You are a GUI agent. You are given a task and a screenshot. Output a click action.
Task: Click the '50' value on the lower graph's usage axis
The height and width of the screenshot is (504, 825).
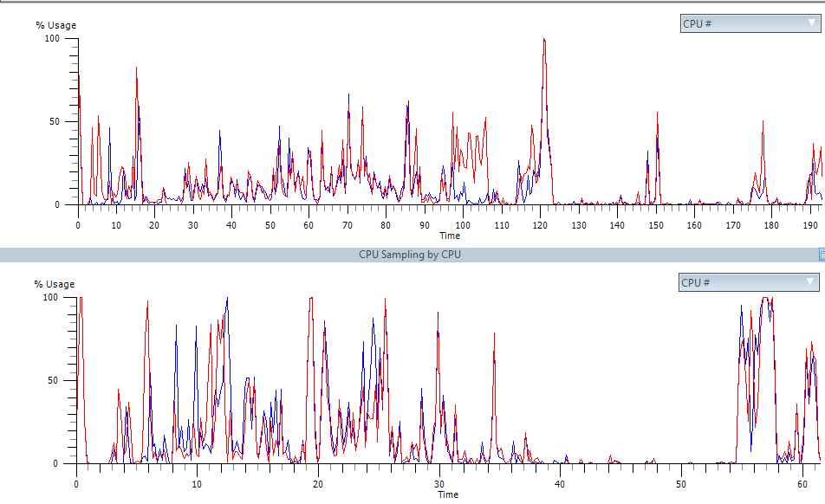coord(53,380)
